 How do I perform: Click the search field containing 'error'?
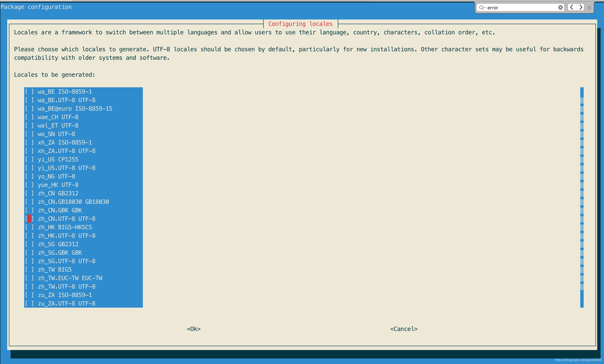click(520, 8)
